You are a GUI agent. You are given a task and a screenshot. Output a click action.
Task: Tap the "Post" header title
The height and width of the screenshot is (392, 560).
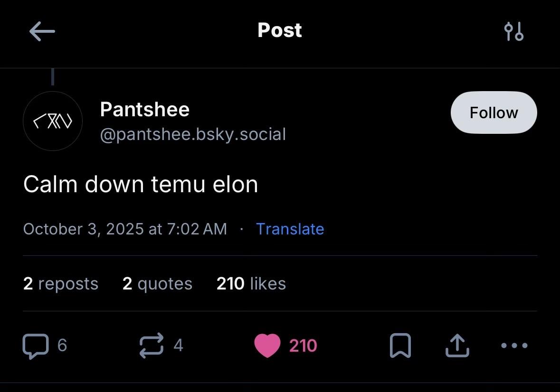click(280, 30)
